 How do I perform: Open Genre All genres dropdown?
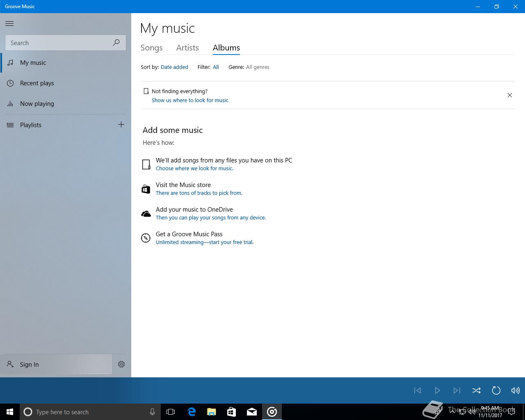(258, 67)
